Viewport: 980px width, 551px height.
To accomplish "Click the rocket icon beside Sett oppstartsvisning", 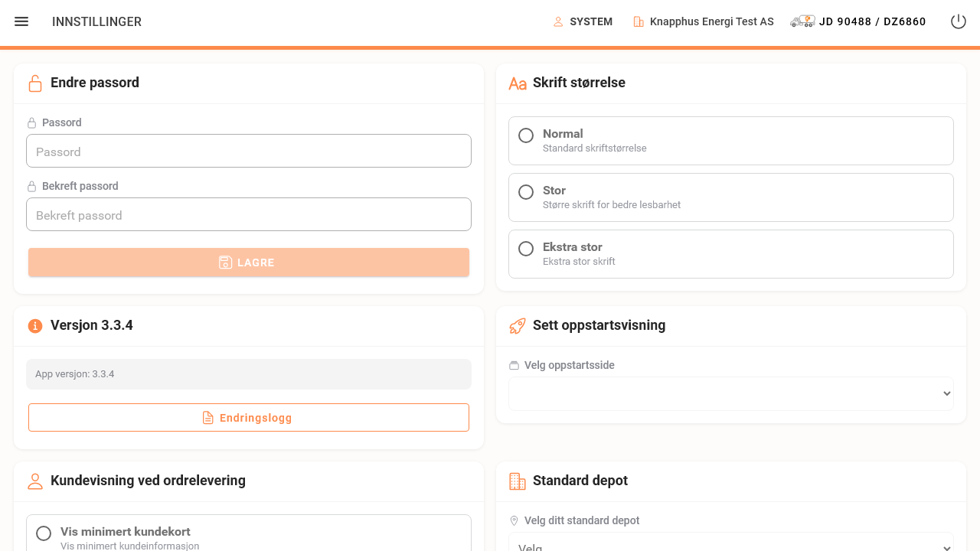I will (x=518, y=326).
